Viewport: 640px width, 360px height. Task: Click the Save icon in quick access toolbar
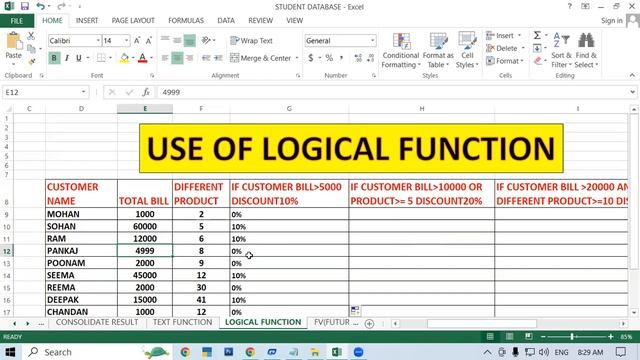(24, 6)
